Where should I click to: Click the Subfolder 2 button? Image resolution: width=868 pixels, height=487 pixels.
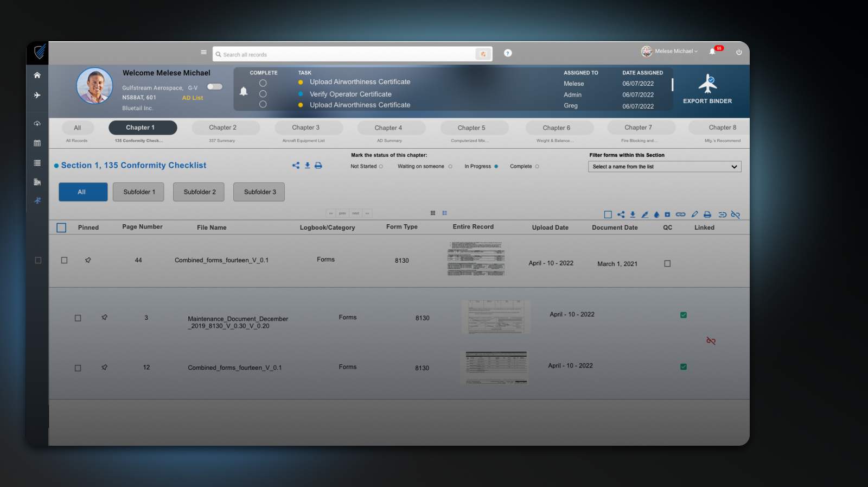[199, 192]
